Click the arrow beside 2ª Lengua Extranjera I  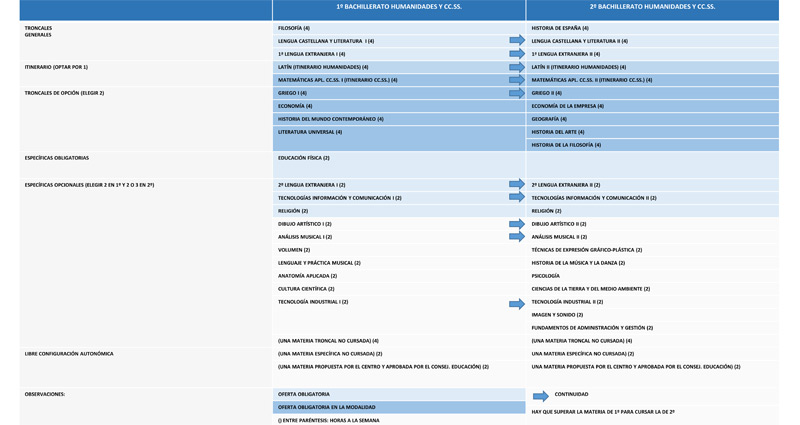pos(516,184)
